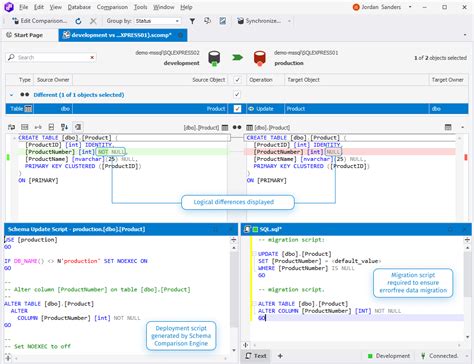Click the Development connection status label

point(389,356)
